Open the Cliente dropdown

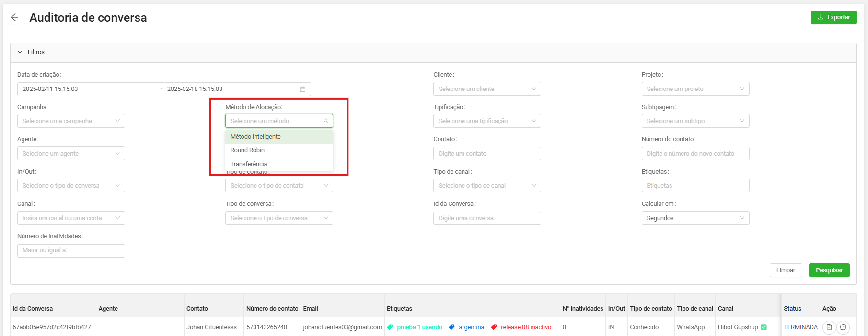(x=487, y=89)
